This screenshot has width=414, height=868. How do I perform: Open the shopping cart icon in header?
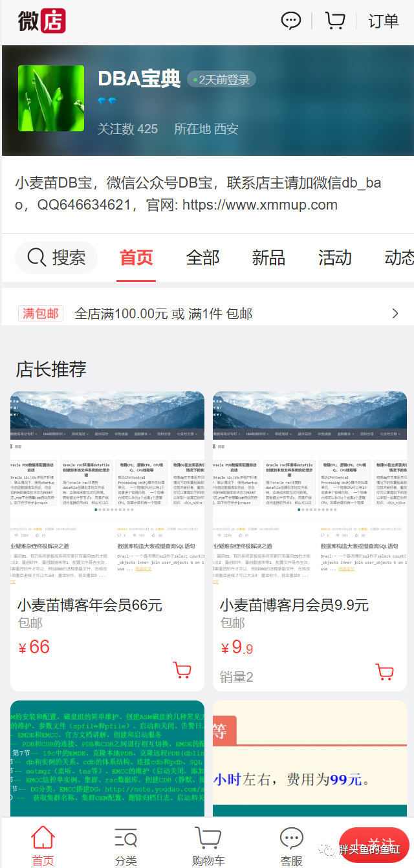334,21
